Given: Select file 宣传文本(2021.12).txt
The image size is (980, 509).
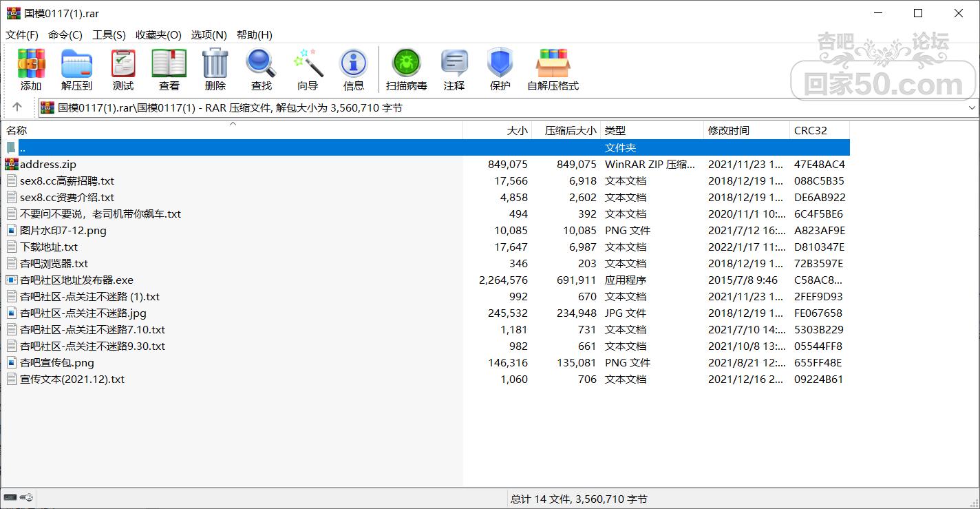Looking at the screenshot, I should 72,379.
